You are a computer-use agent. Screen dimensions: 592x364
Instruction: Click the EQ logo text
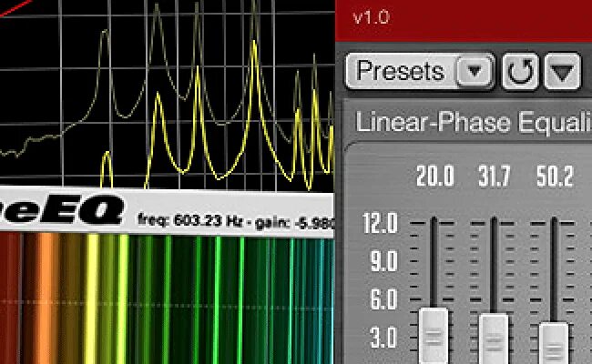click(x=62, y=210)
